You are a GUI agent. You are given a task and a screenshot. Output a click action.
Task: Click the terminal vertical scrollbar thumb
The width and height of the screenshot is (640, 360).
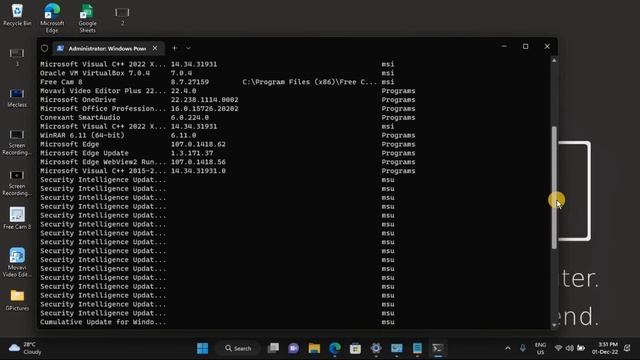554,187
